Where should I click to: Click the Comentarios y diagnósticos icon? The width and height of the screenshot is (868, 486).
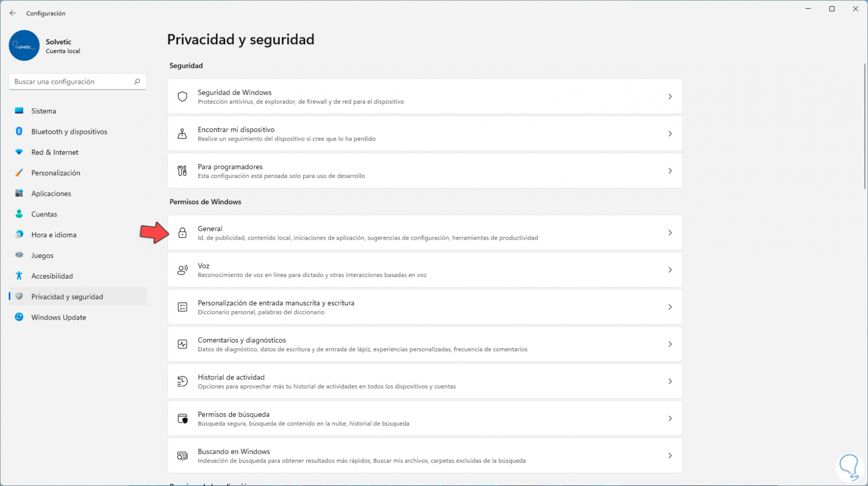[183, 344]
